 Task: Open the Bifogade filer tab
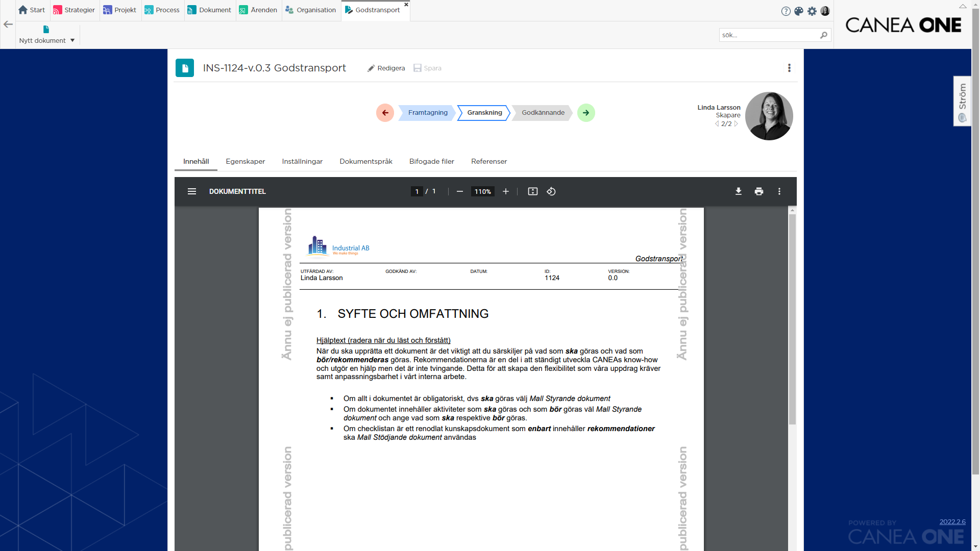click(431, 161)
